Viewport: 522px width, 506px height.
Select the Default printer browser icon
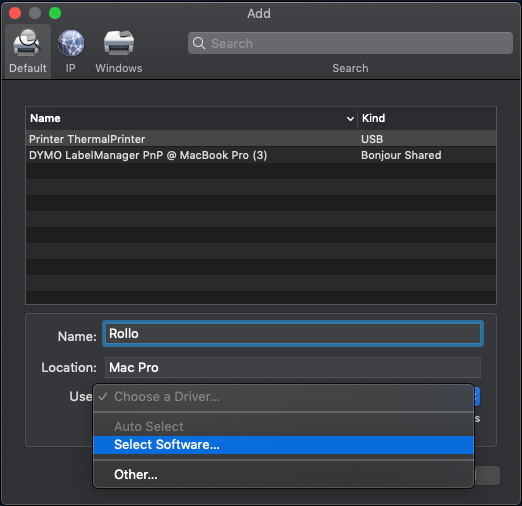coord(27,43)
